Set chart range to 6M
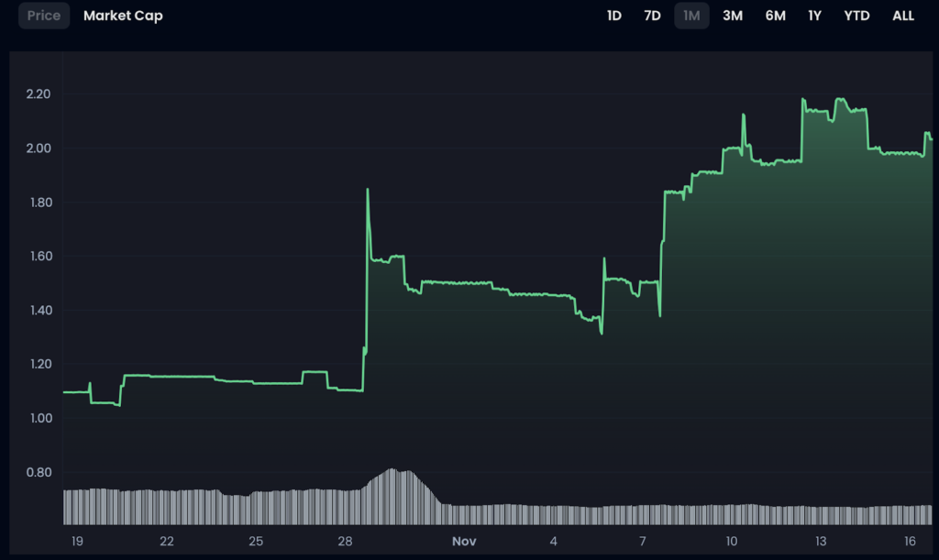Screen dimensions: 939x560 [775, 16]
